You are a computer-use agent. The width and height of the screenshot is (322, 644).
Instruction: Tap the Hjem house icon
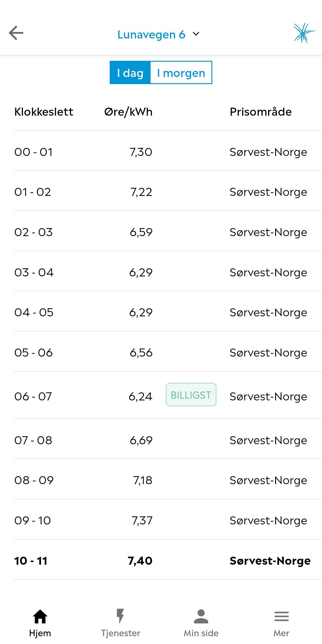(x=40, y=617)
